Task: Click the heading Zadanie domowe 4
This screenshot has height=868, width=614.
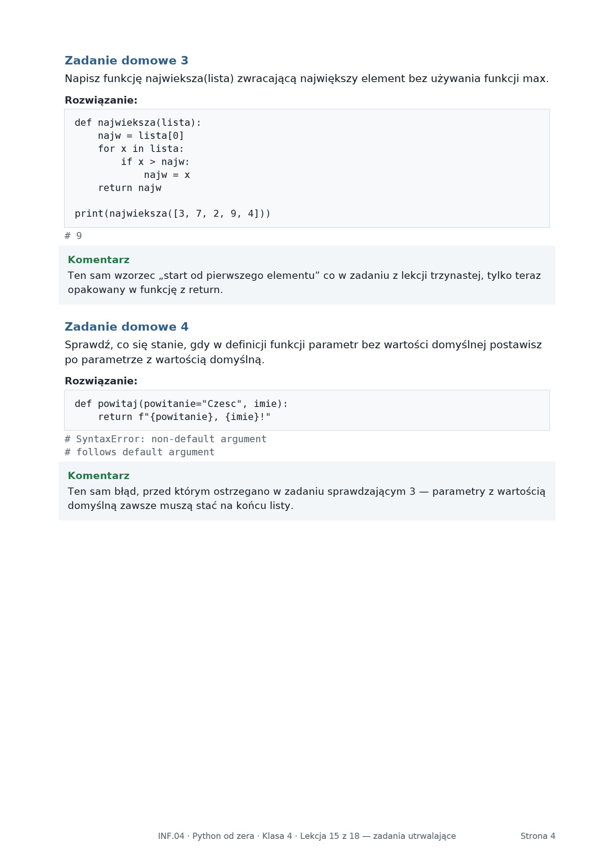Action: (126, 327)
